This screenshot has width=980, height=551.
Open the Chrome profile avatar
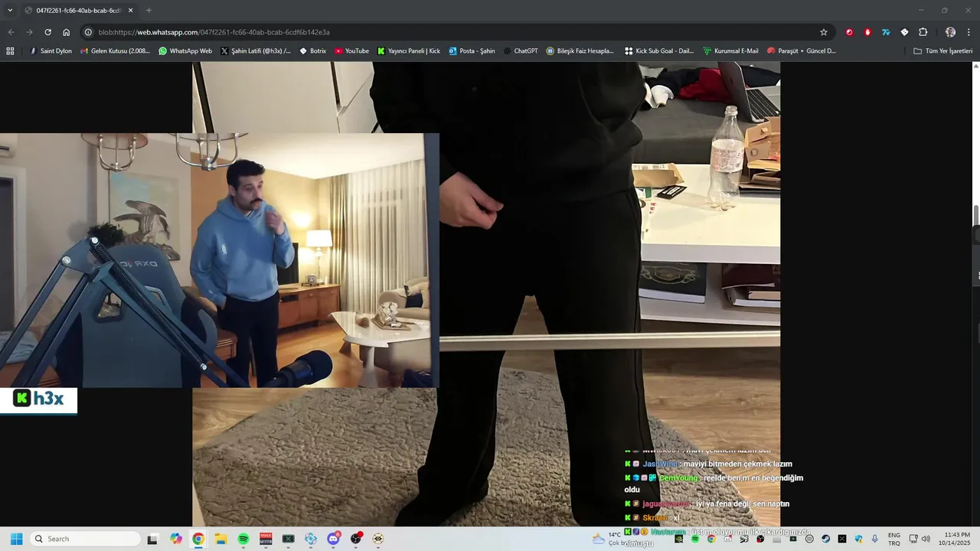(950, 32)
